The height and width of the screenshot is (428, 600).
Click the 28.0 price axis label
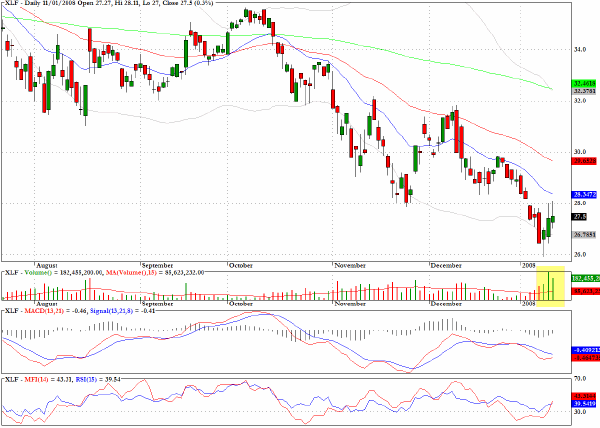point(579,203)
